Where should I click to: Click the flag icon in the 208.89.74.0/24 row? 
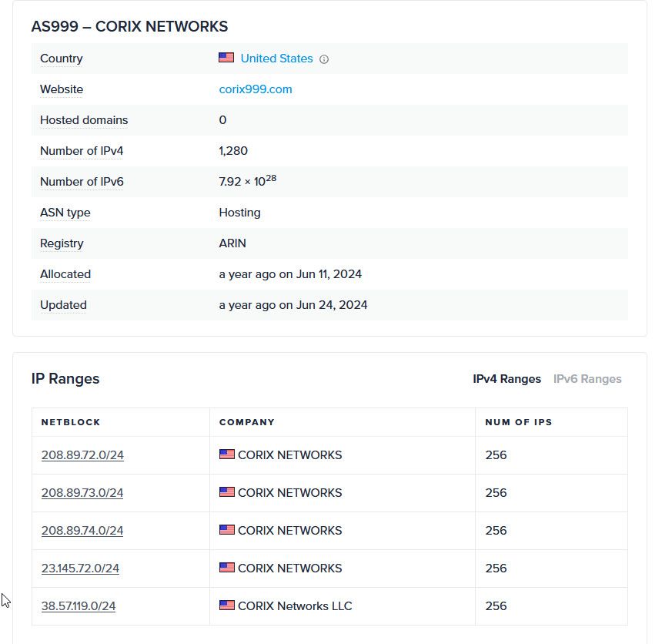tap(227, 529)
